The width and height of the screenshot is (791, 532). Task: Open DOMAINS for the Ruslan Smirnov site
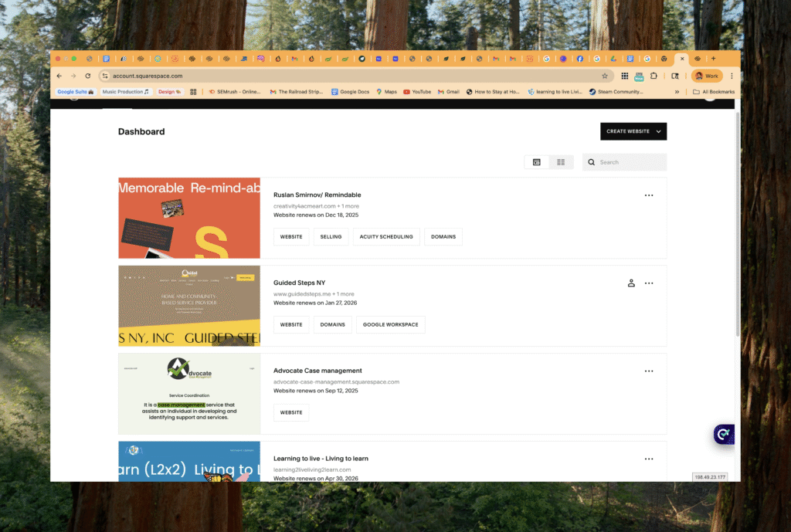click(443, 236)
